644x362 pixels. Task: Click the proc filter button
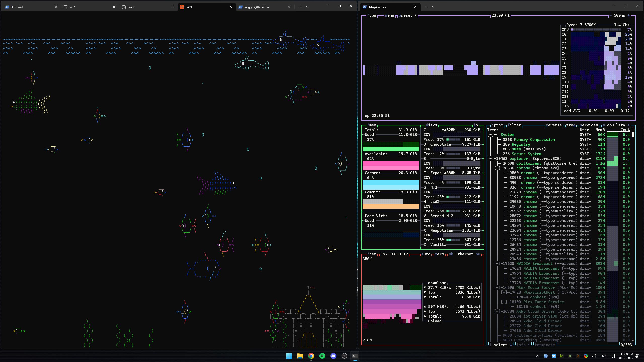(x=514, y=125)
